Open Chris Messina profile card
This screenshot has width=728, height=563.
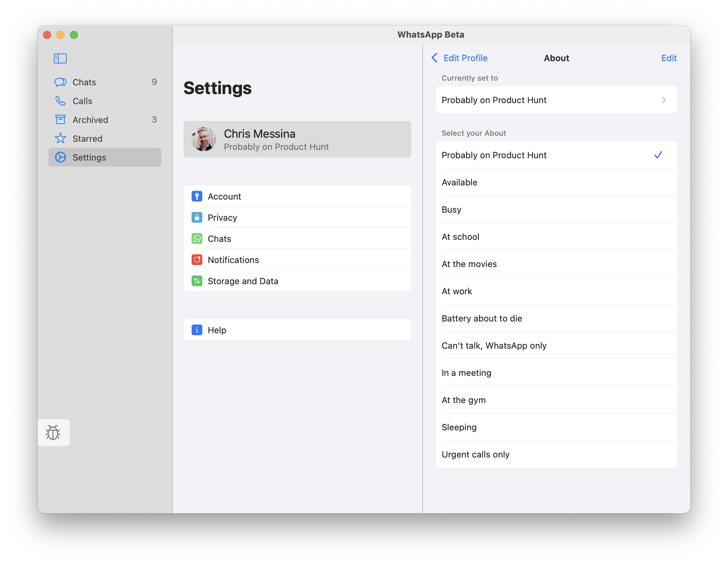[297, 139]
